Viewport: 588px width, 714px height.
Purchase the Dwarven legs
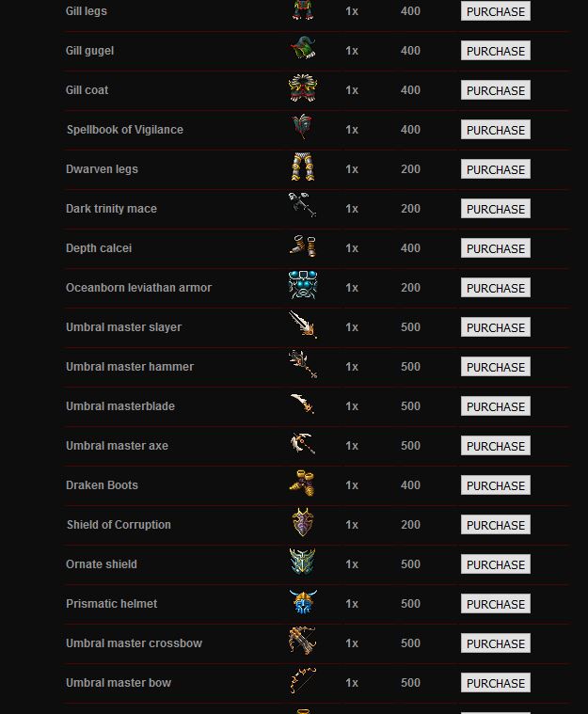496,169
